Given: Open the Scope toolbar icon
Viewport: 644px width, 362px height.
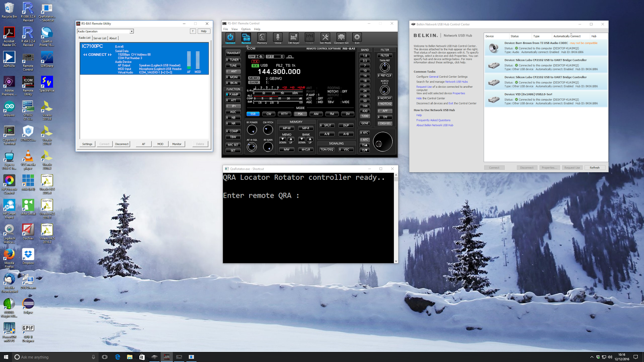Looking at the screenshot, I should click(x=309, y=38).
